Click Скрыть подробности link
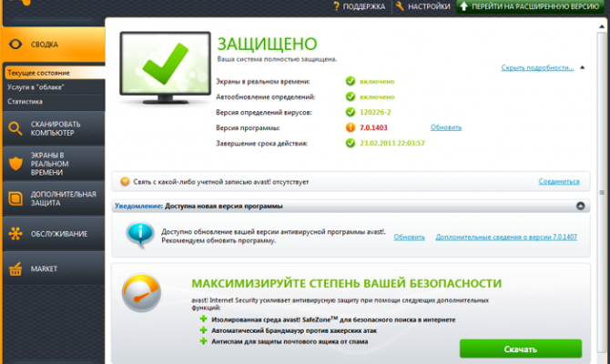 [x=537, y=67]
